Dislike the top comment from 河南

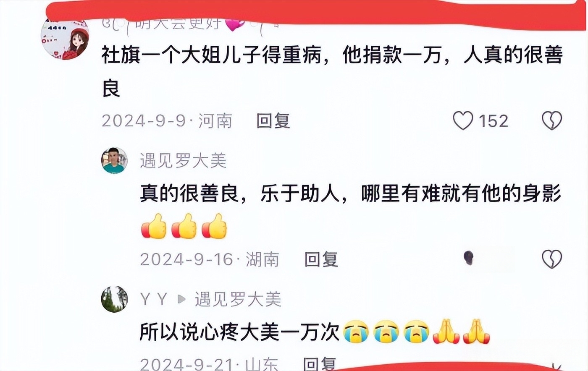[x=551, y=121]
